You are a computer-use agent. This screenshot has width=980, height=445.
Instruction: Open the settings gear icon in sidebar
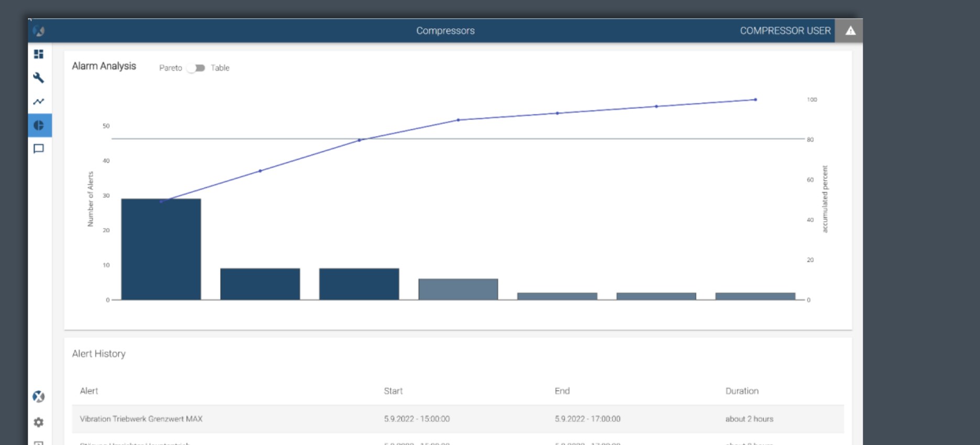(x=39, y=422)
